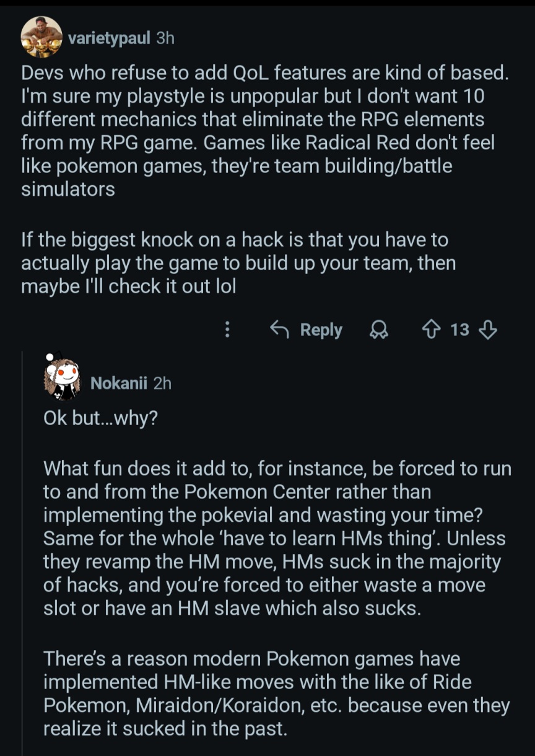
Task: Open varietypaul's profile avatar
Action: 41,37
